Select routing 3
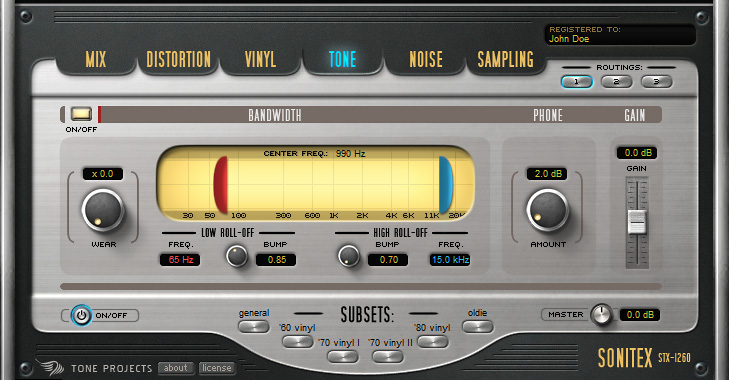Screen dimensions: 729x380 656,82
